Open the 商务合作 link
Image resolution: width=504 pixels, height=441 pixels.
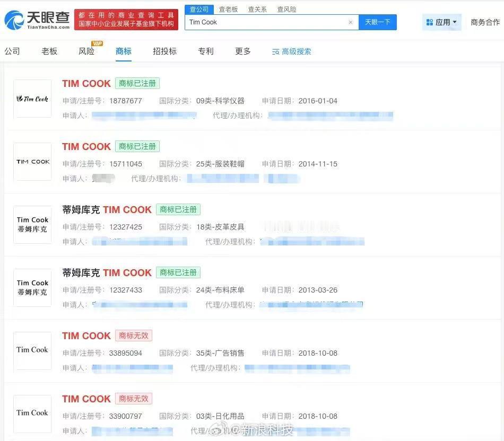coord(485,22)
